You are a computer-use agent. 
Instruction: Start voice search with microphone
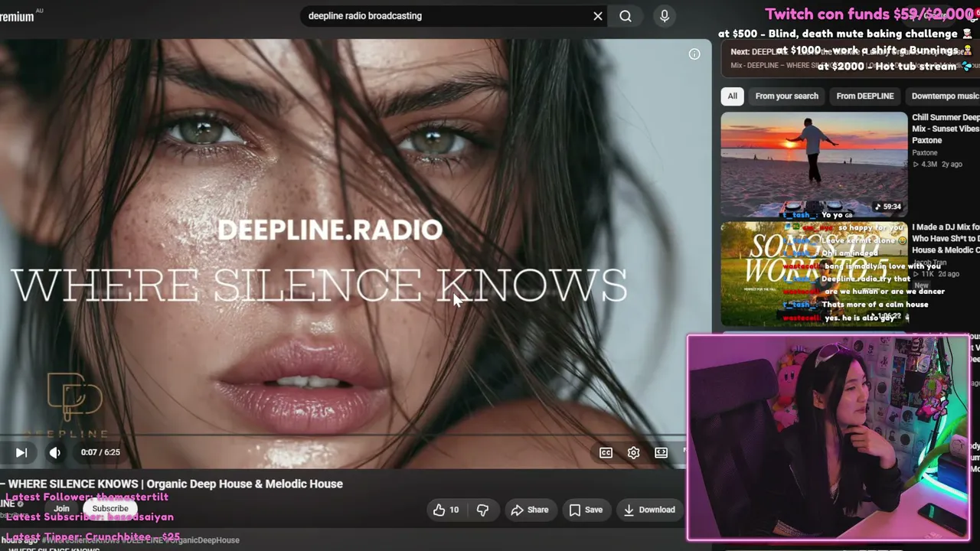pos(665,16)
